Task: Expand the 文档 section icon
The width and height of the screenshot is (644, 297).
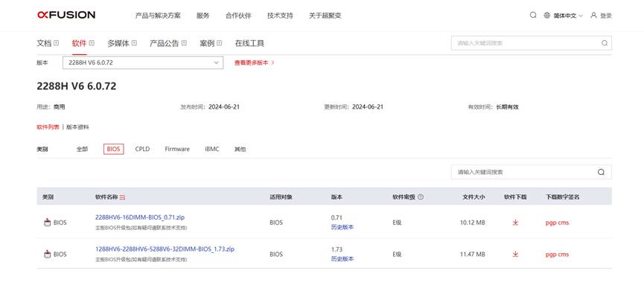Action: pyautogui.click(x=57, y=42)
